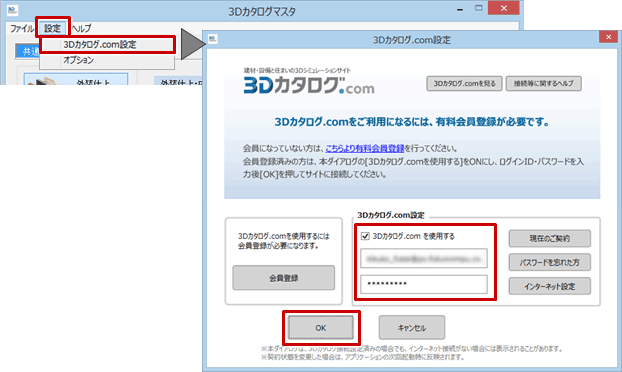The image size is (622, 372).
Task: Click the 会員登録 button
Action: (x=283, y=278)
